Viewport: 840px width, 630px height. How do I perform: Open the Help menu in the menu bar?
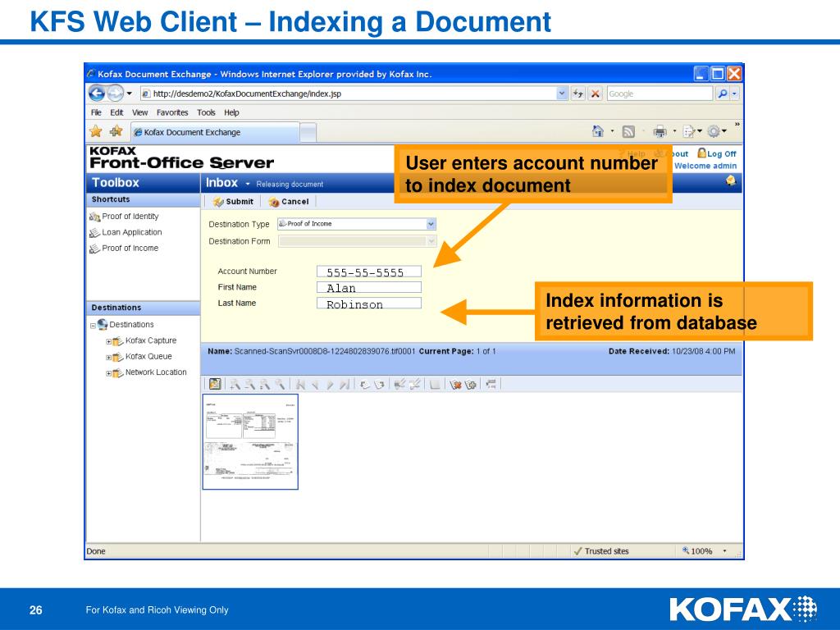(x=231, y=112)
